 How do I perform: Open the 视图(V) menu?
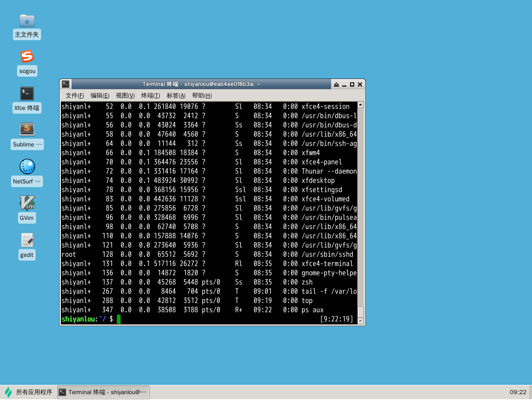(x=125, y=96)
